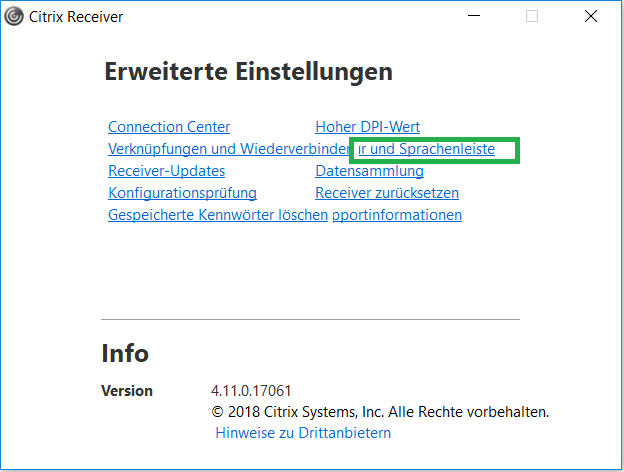Click the 2018 Citrix Systems copyright text
The width and height of the screenshot is (624, 472).
click(380, 412)
